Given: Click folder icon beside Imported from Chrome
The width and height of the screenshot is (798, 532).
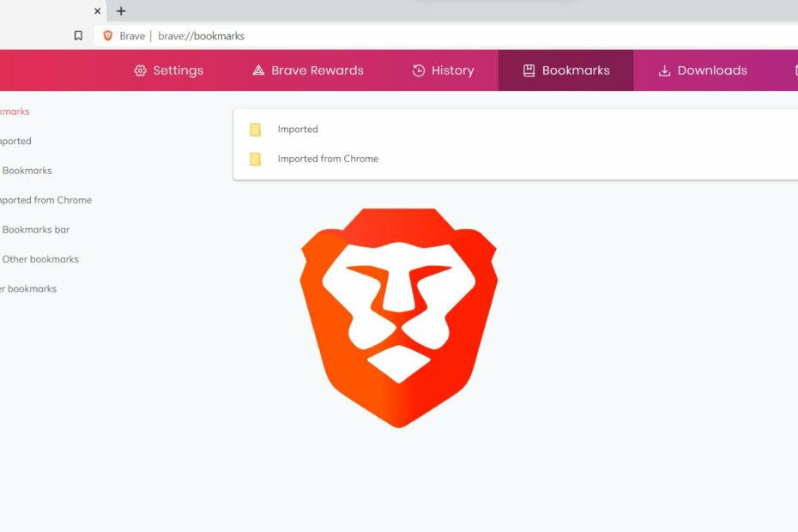Looking at the screenshot, I should tap(255, 159).
